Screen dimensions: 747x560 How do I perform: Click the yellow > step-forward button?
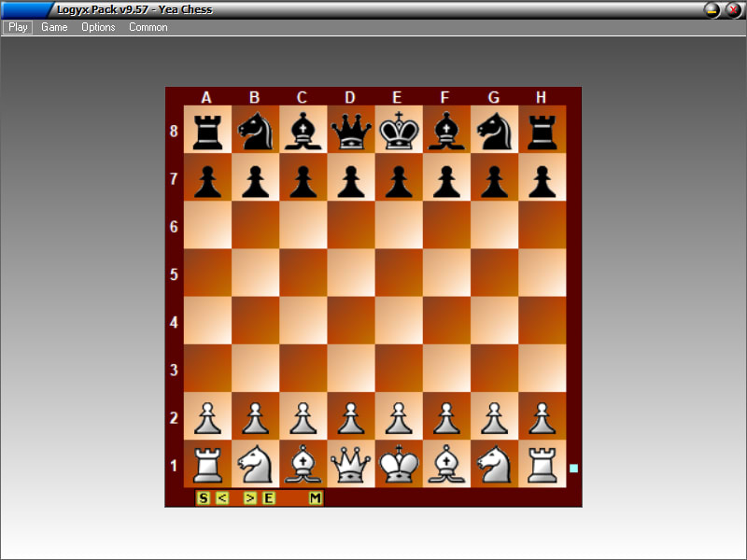pyautogui.click(x=249, y=498)
